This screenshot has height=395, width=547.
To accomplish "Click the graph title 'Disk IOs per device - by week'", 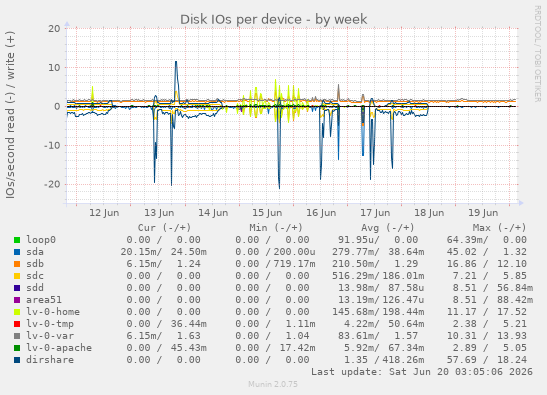I will 274,19.
